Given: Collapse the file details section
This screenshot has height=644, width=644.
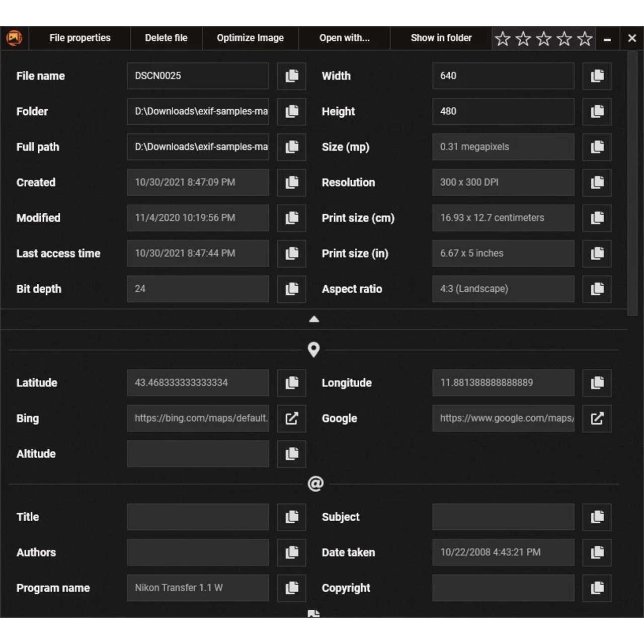Looking at the screenshot, I should (314, 319).
